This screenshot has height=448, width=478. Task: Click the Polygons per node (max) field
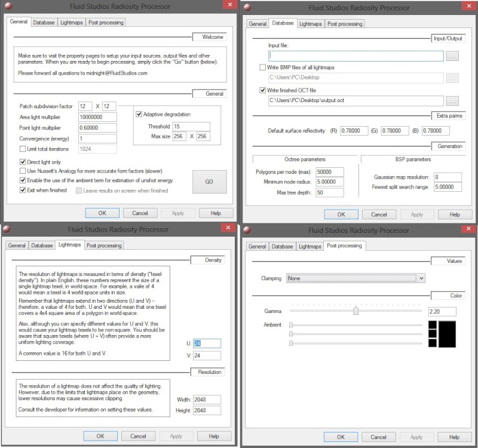(x=330, y=172)
